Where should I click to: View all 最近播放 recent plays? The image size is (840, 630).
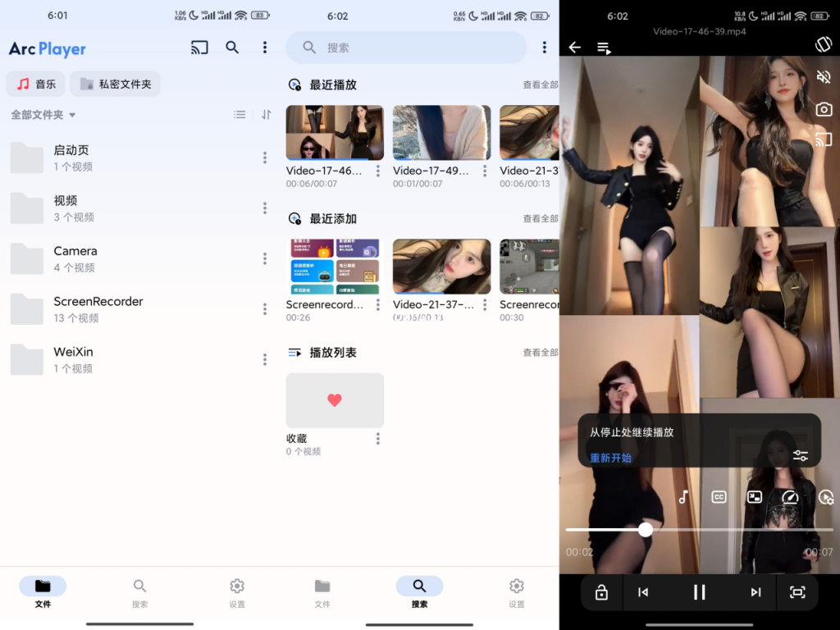(541, 84)
